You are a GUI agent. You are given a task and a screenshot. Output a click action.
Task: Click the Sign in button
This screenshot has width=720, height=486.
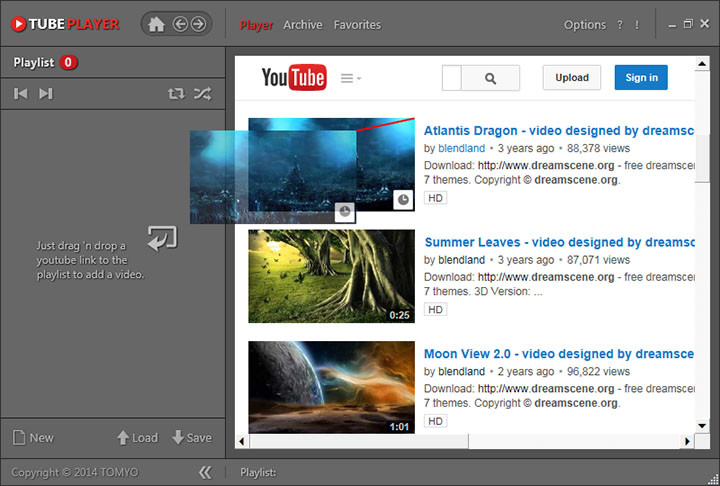[x=641, y=78]
